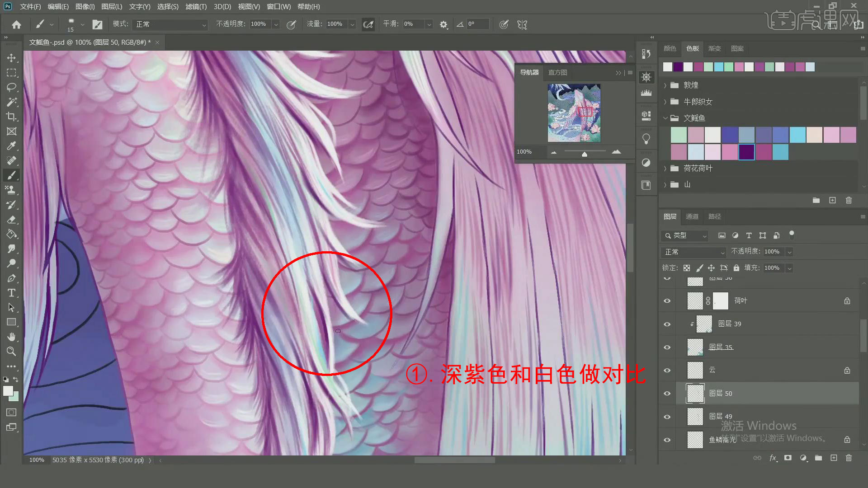Hide 图层 50 layer
This screenshot has height=488, width=868.
[x=667, y=393]
